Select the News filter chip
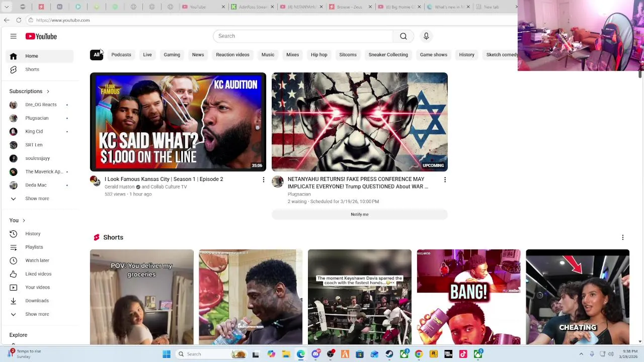This screenshot has height=362, width=644. (x=198, y=55)
